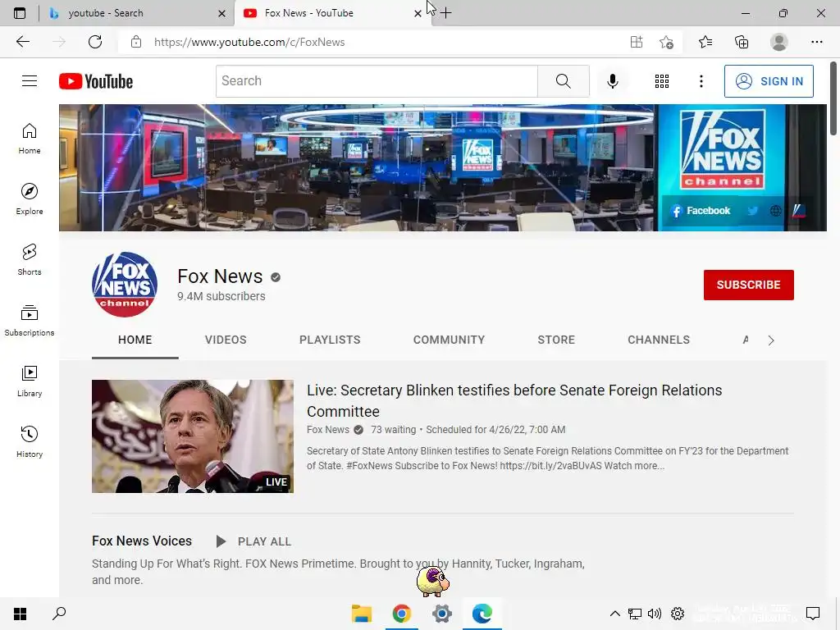Click the Fox News banner image
The image size is (840, 630).
pos(442,167)
